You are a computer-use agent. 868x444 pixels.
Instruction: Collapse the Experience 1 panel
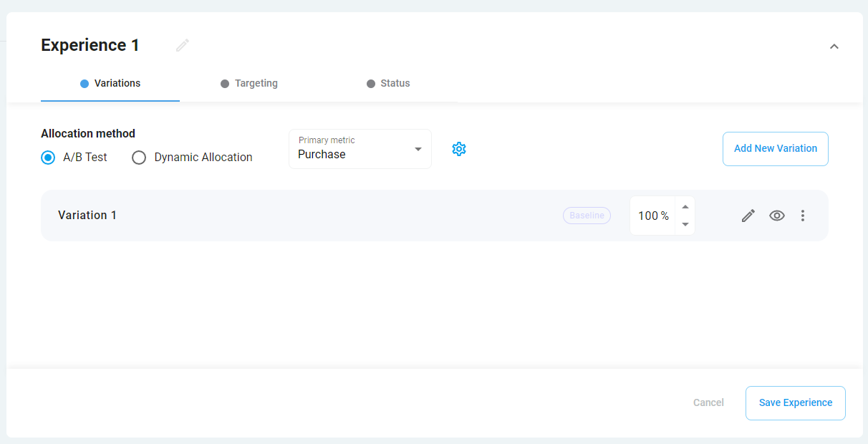coord(834,47)
